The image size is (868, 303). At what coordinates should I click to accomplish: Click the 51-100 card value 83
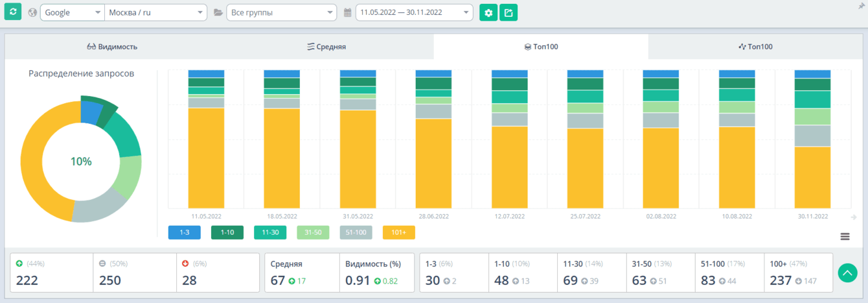pyautogui.click(x=709, y=280)
